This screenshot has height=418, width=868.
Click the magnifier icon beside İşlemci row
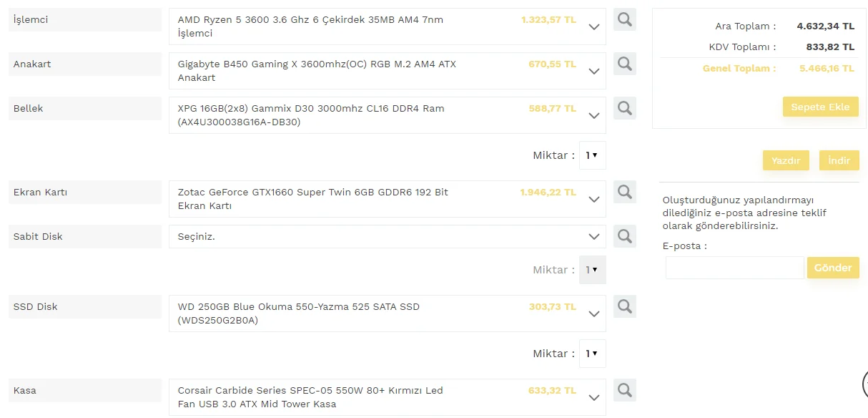pos(625,20)
